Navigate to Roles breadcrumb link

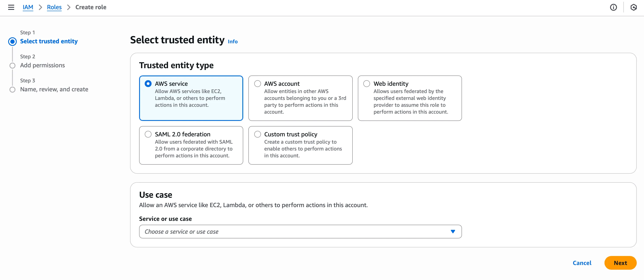tap(54, 7)
